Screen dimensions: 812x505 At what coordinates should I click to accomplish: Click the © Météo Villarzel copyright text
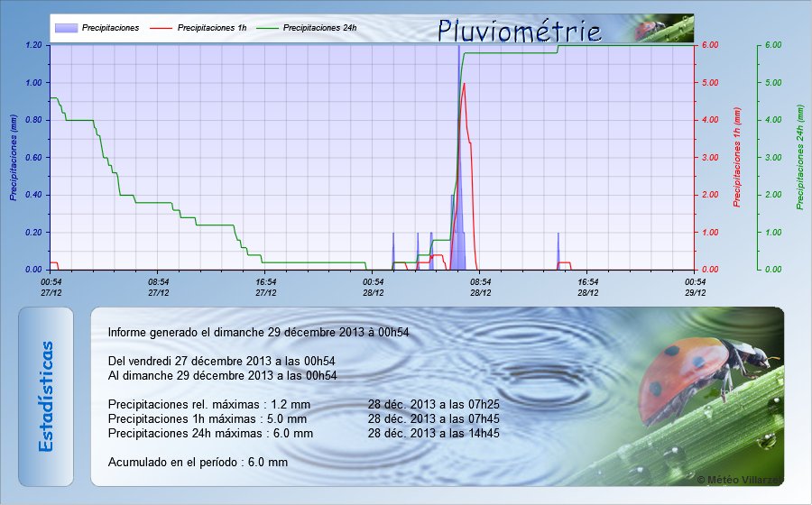pyautogui.click(x=740, y=479)
